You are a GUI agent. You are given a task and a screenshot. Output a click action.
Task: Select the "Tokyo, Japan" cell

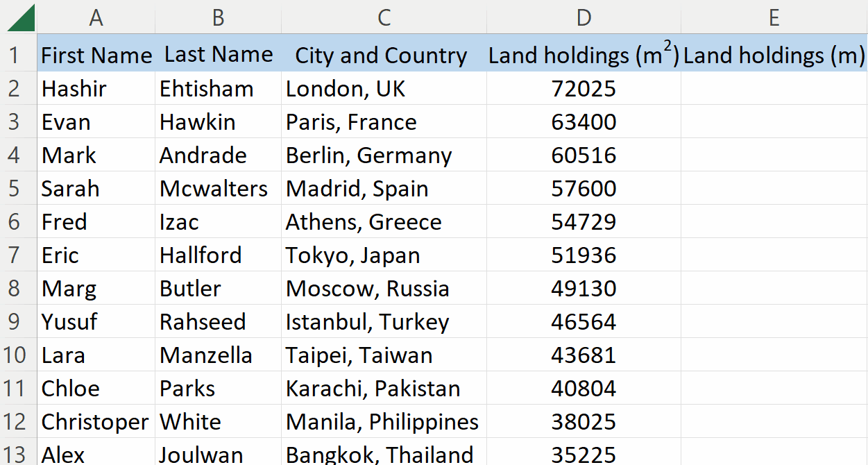(384, 255)
